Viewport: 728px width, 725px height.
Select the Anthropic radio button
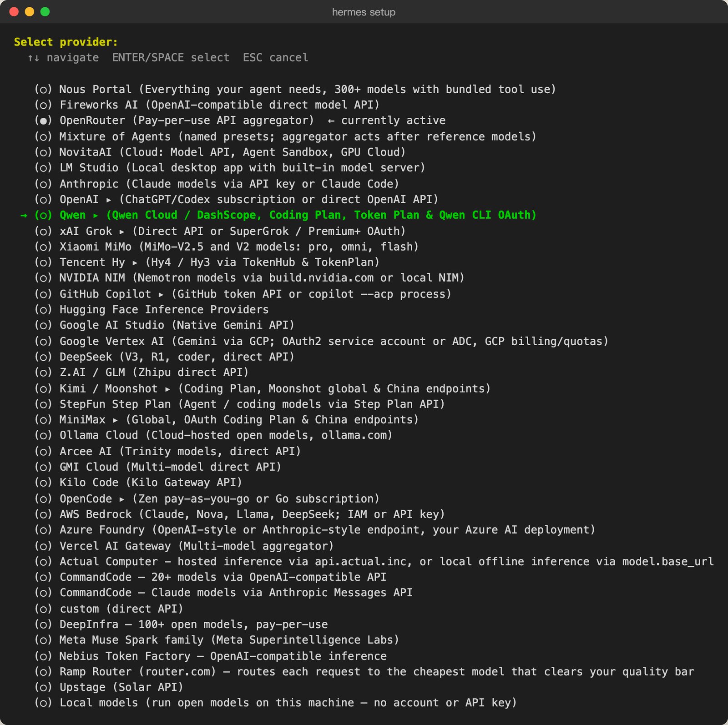point(43,184)
